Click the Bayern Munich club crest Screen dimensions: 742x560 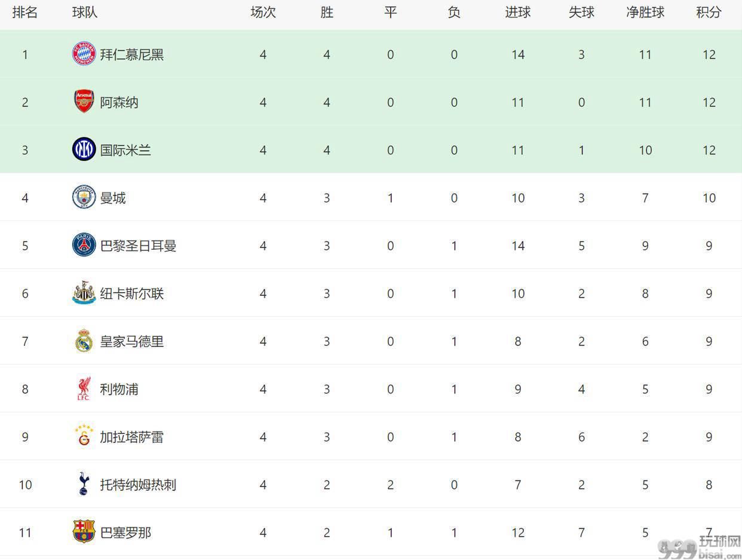coord(84,54)
